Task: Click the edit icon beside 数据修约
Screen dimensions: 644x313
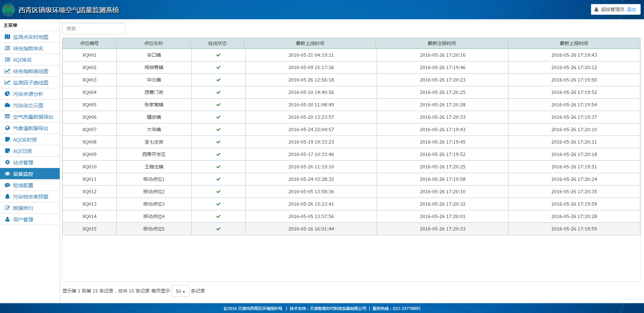Action: (x=7, y=208)
